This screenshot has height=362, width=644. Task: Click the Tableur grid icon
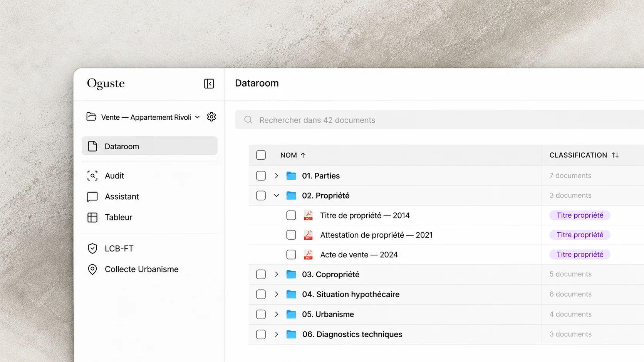coord(92,217)
